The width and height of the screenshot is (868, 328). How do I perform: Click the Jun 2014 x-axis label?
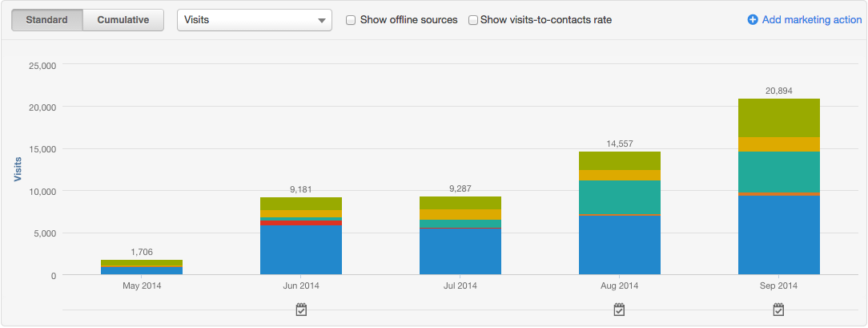pyautogui.click(x=301, y=285)
